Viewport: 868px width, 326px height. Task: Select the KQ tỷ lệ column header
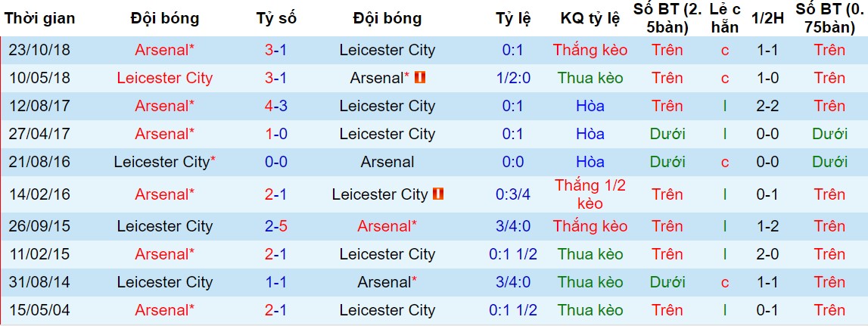coord(590,18)
